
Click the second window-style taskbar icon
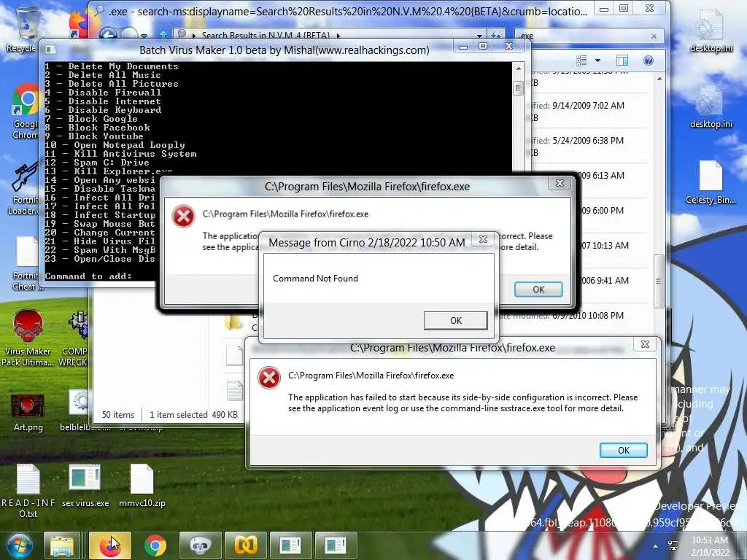tap(335, 545)
